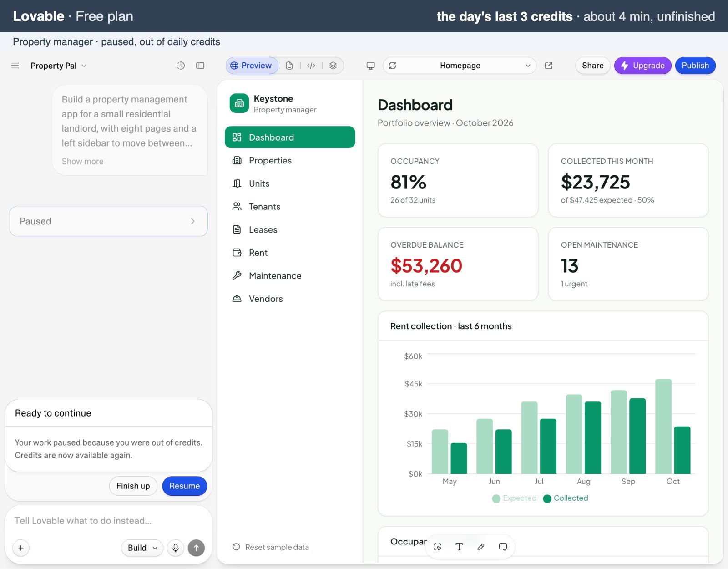Switch to desktop device preview icon
728x569 pixels.
(371, 66)
